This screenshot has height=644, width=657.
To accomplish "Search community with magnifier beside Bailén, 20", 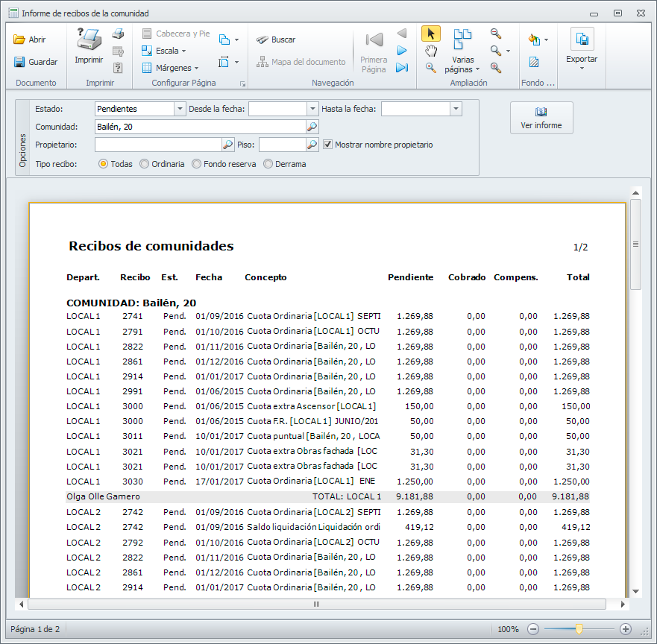I will click(312, 127).
